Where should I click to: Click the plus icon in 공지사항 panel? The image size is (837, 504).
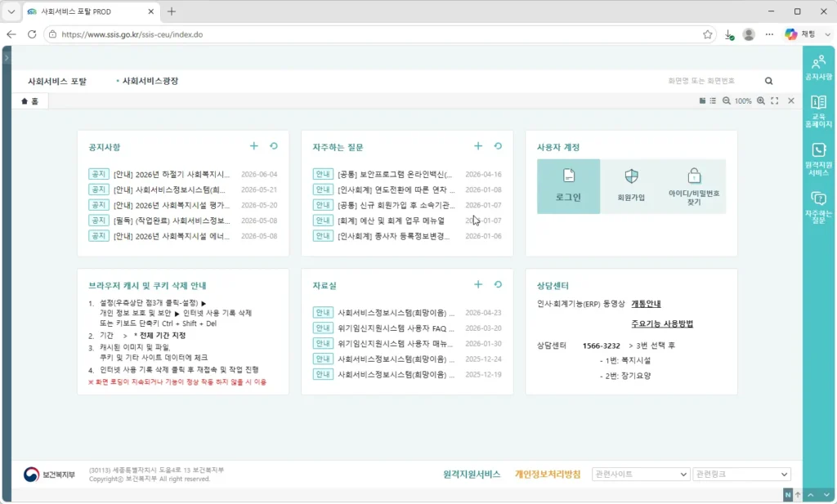tap(254, 146)
